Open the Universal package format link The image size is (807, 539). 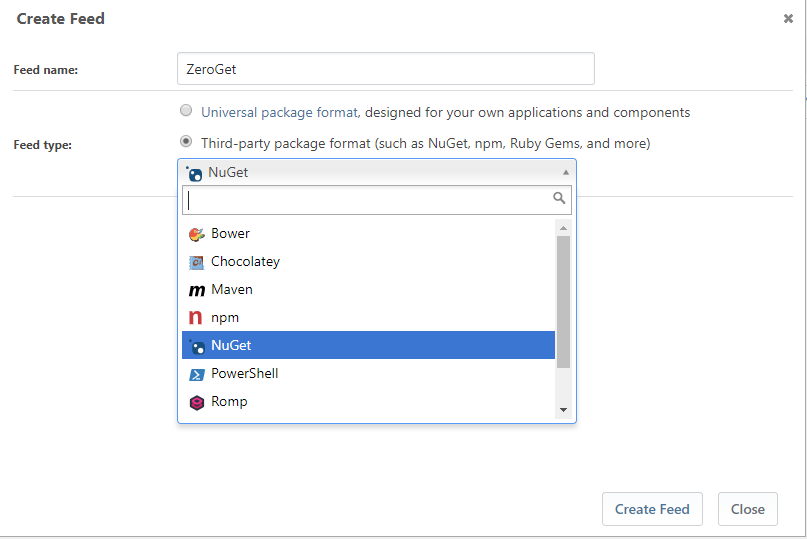click(x=279, y=112)
